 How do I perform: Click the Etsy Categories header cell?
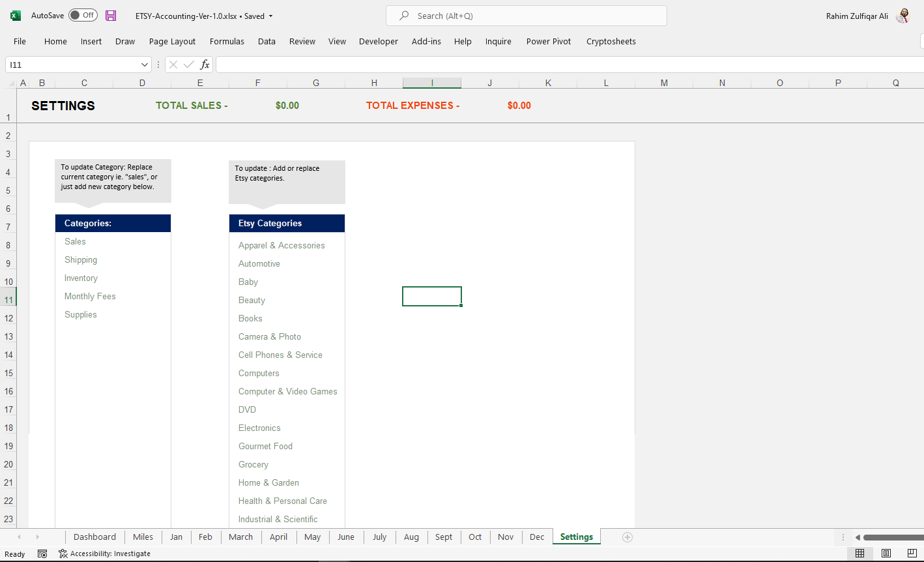pyautogui.click(x=287, y=223)
